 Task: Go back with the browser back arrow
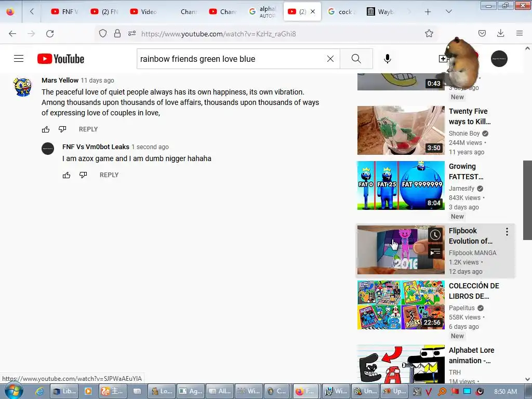[12, 34]
